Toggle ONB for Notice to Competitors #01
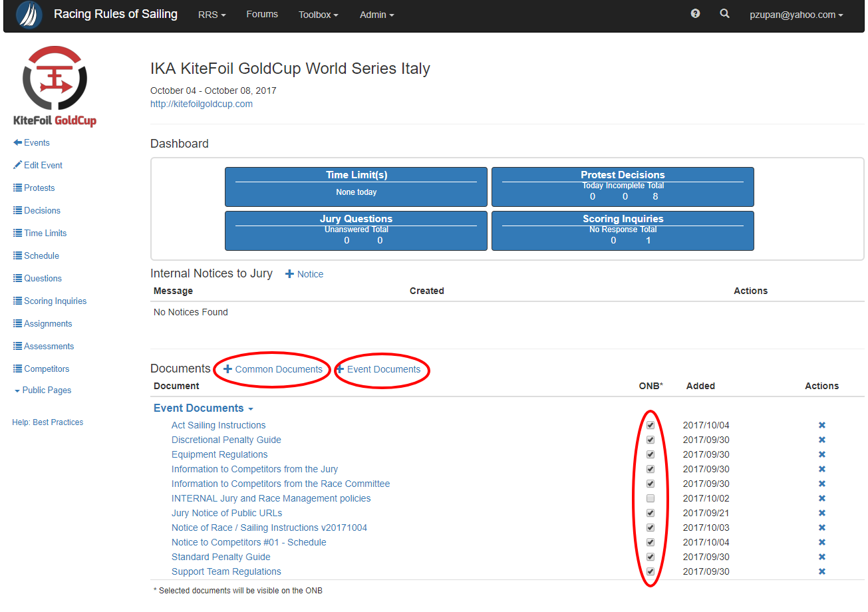868x612 pixels. [651, 542]
